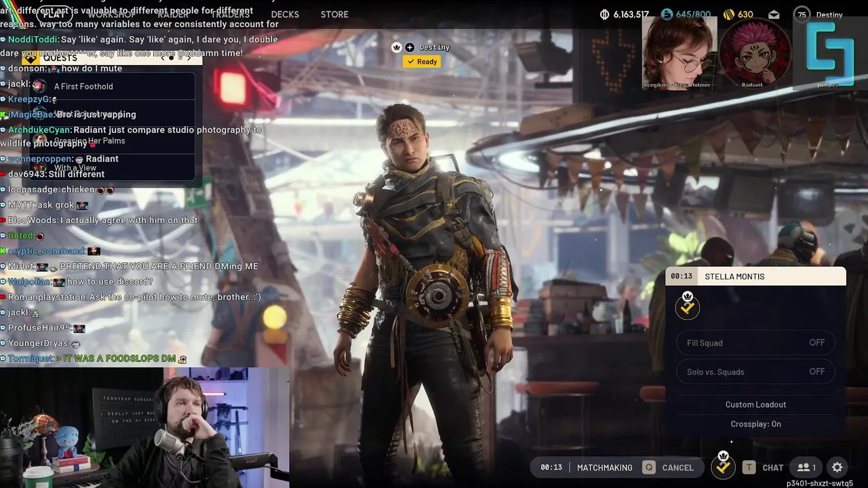
Task: Click the level 75 badge
Action: coord(802,14)
